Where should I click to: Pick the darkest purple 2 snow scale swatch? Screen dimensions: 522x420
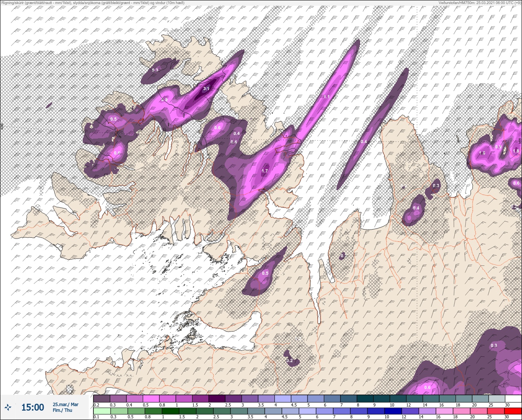click(x=217, y=398)
